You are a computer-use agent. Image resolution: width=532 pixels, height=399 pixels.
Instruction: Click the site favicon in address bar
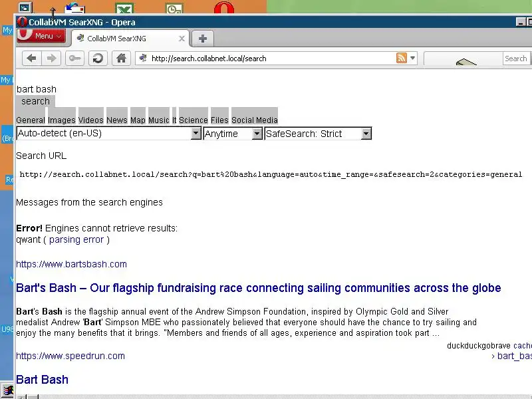click(143, 58)
